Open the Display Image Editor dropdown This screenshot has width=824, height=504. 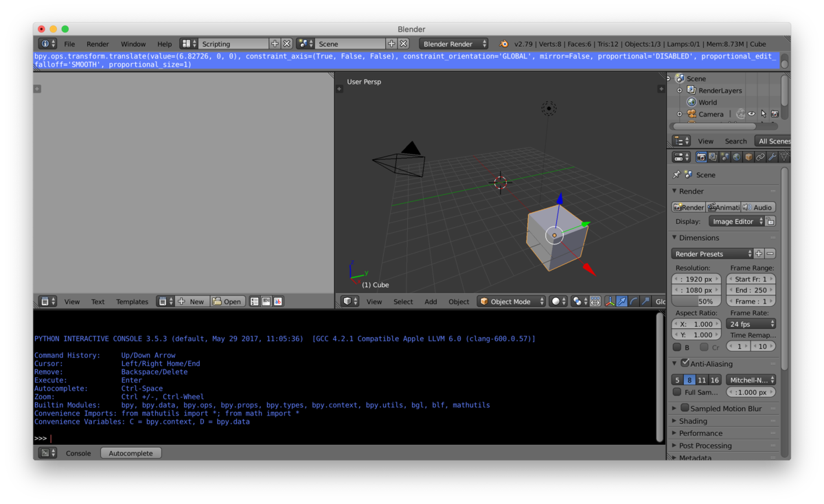[737, 222]
